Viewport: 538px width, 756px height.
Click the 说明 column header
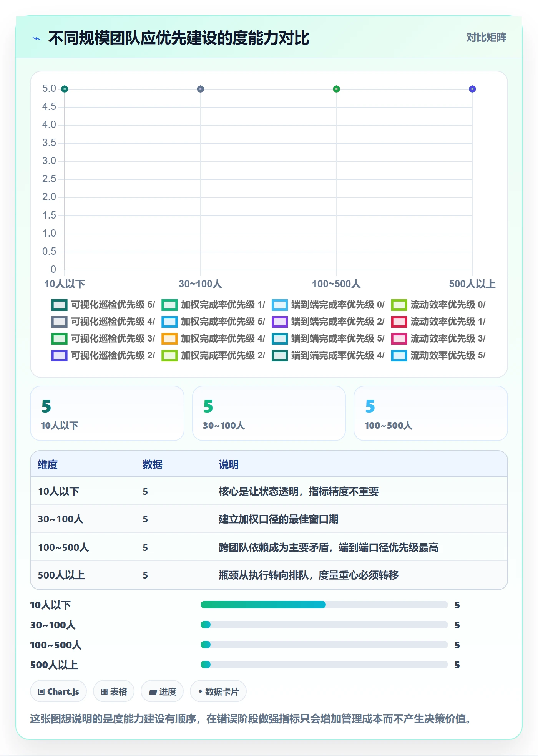click(229, 464)
